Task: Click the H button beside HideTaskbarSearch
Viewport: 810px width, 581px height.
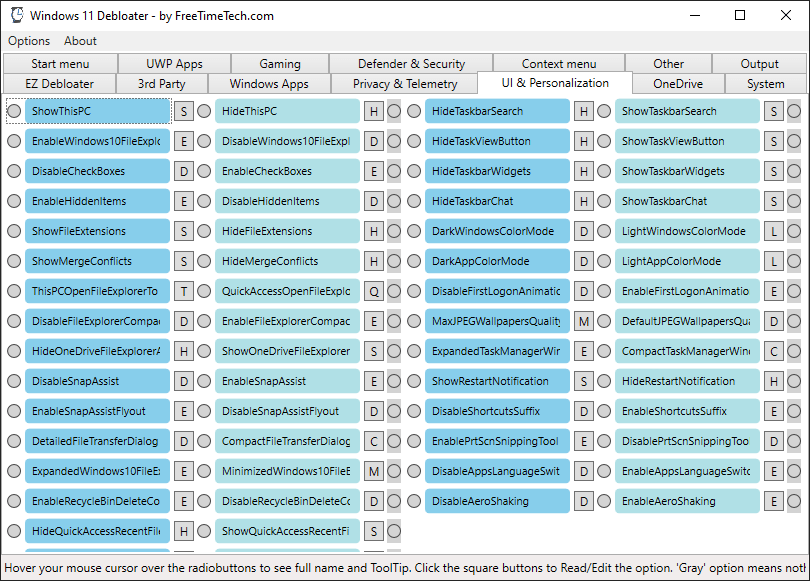Action: [x=584, y=111]
